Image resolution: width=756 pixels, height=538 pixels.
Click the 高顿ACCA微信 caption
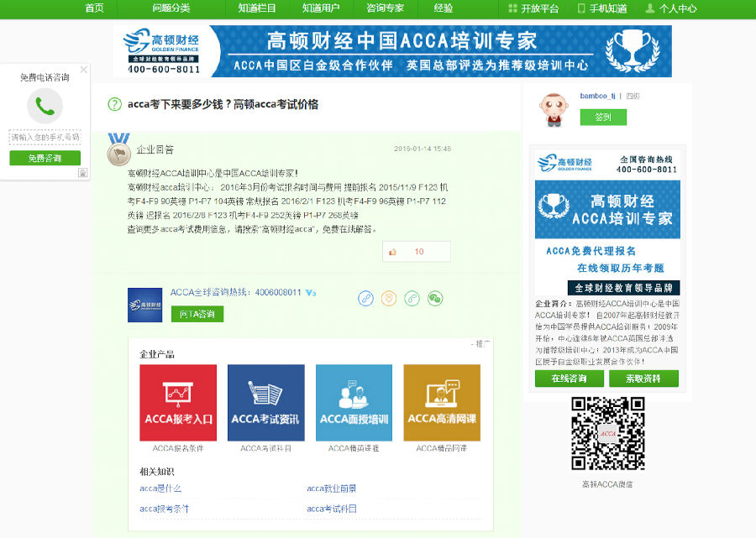pyautogui.click(x=607, y=484)
